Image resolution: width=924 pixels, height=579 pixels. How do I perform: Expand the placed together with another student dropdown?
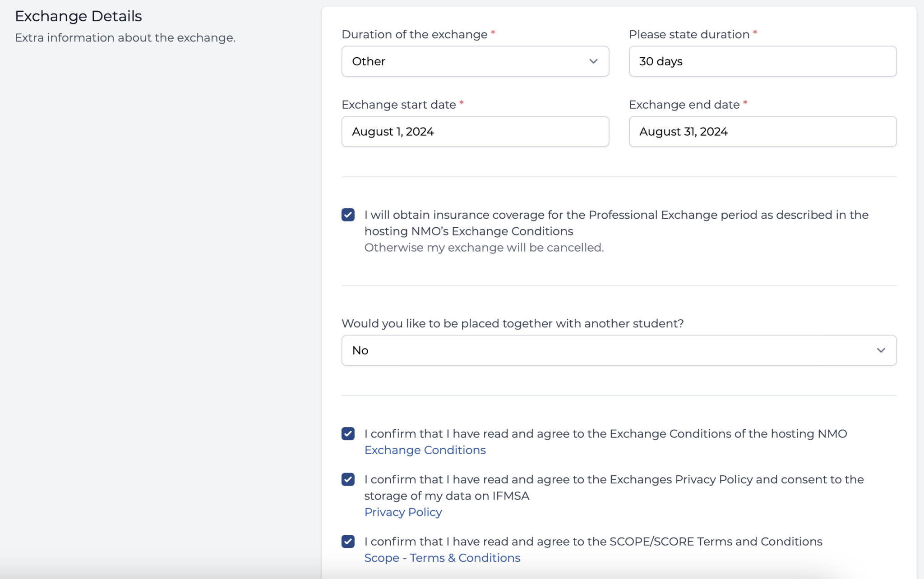pos(619,350)
